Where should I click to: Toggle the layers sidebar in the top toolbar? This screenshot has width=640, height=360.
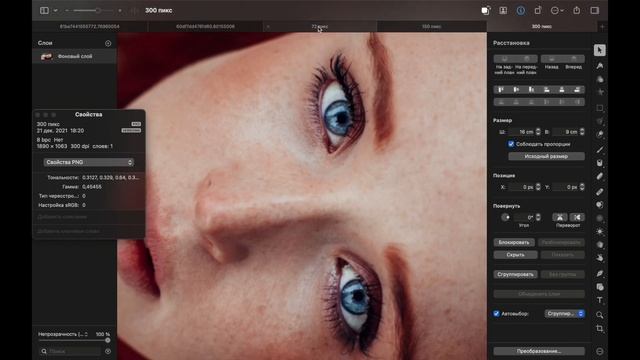click(44, 11)
